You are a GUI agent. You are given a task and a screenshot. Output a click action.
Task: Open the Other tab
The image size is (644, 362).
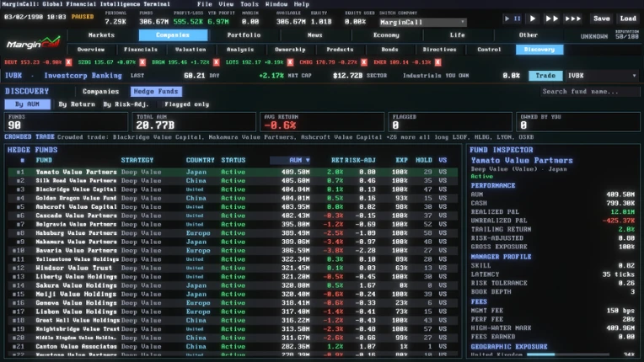pos(529,35)
